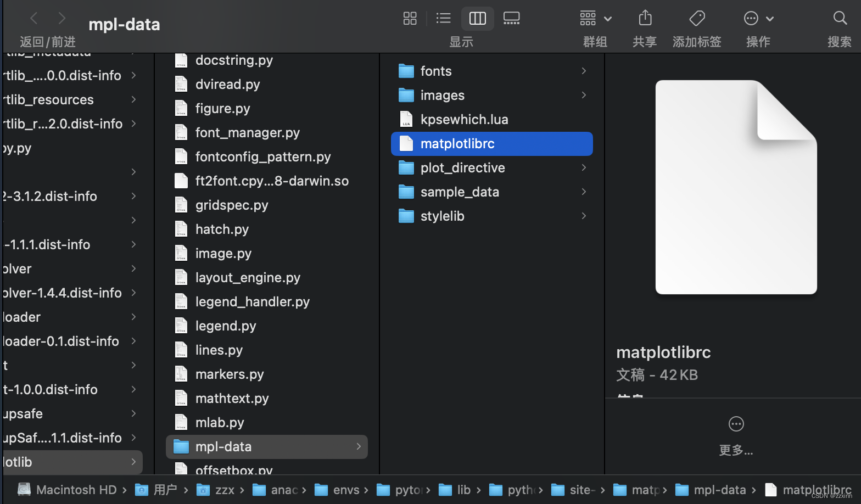The image size is (861, 504).
Task: Select the olver-1.4.4.dist-info folder
Action: click(72, 293)
